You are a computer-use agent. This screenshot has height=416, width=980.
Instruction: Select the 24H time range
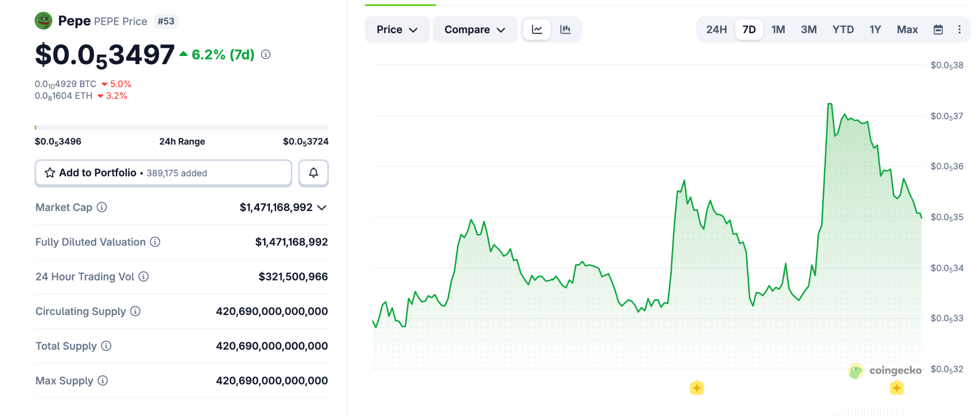[716, 30]
